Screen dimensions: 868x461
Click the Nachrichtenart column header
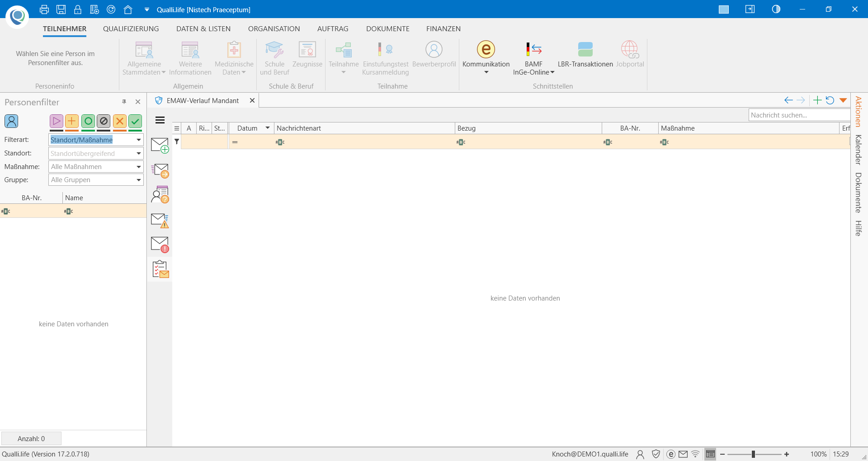(x=364, y=128)
